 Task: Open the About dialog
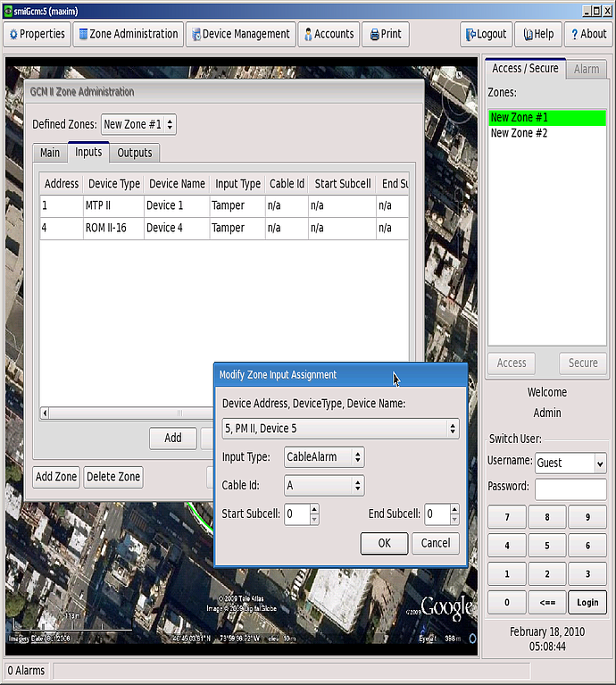(587, 34)
